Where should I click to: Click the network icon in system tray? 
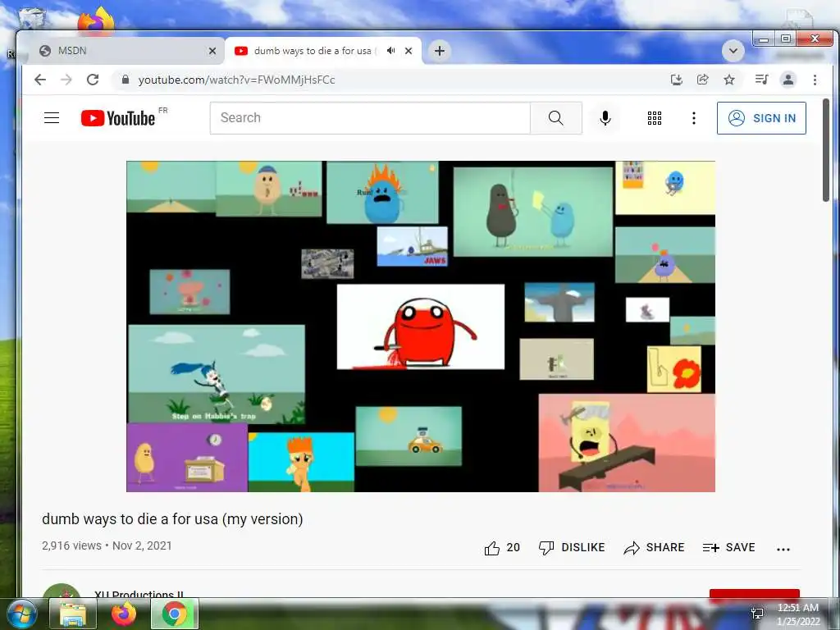coord(757,614)
